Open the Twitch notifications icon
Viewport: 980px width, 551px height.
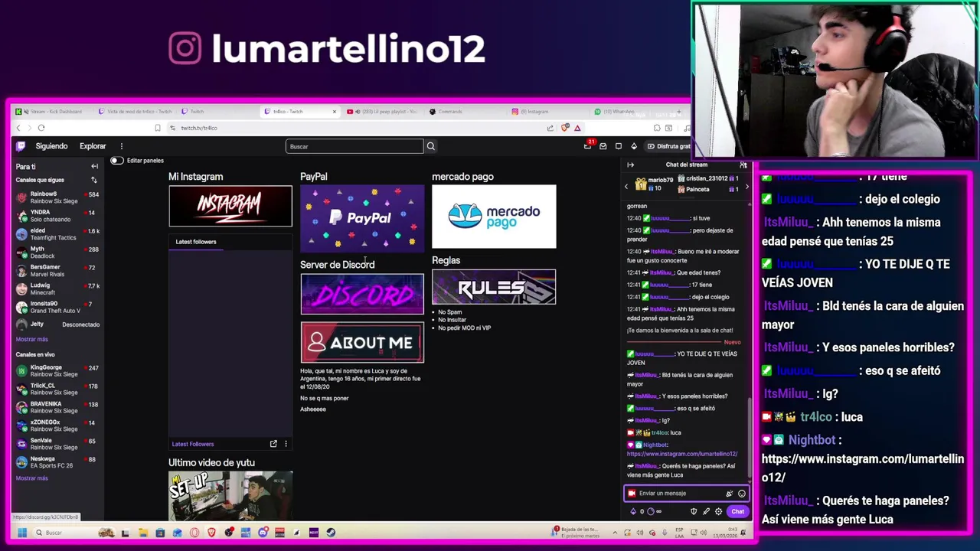click(x=619, y=146)
